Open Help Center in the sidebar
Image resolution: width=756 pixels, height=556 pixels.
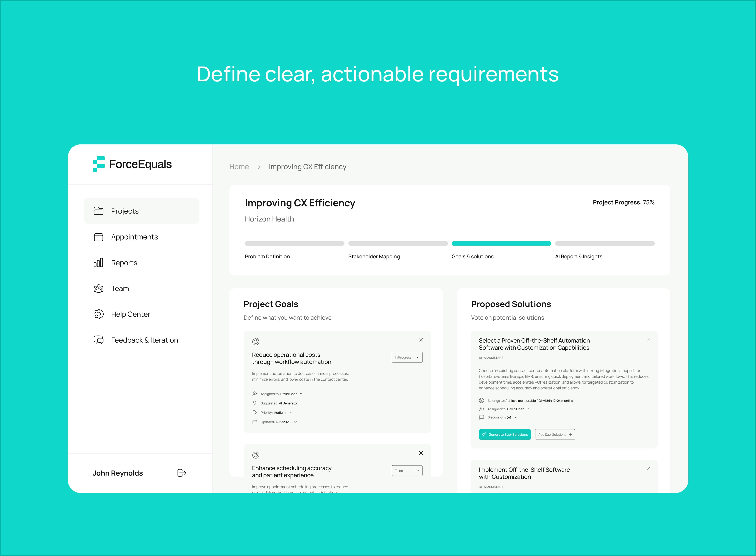pos(141,314)
